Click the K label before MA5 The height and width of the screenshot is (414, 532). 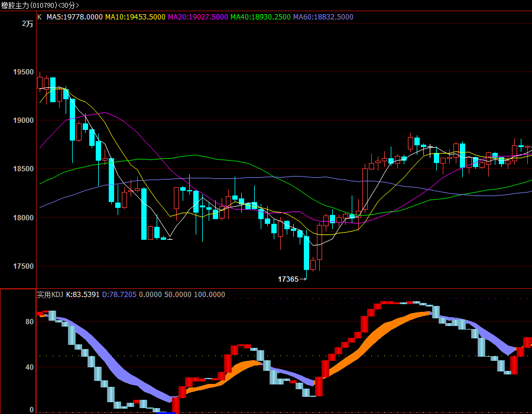point(40,17)
